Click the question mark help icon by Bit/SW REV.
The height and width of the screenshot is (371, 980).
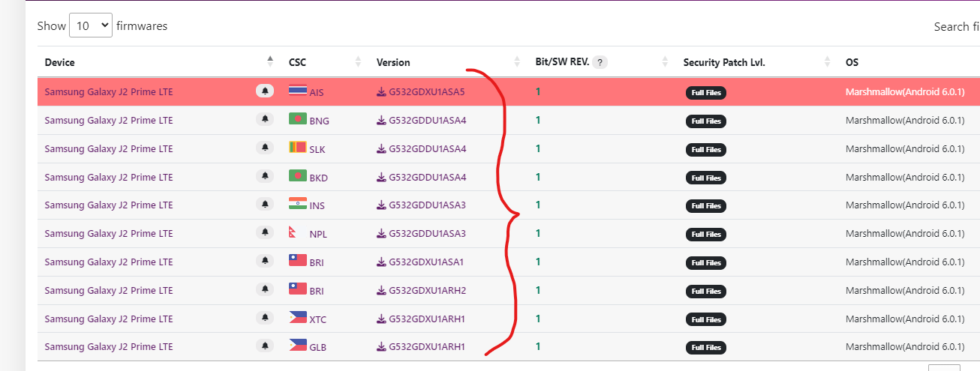point(600,62)
